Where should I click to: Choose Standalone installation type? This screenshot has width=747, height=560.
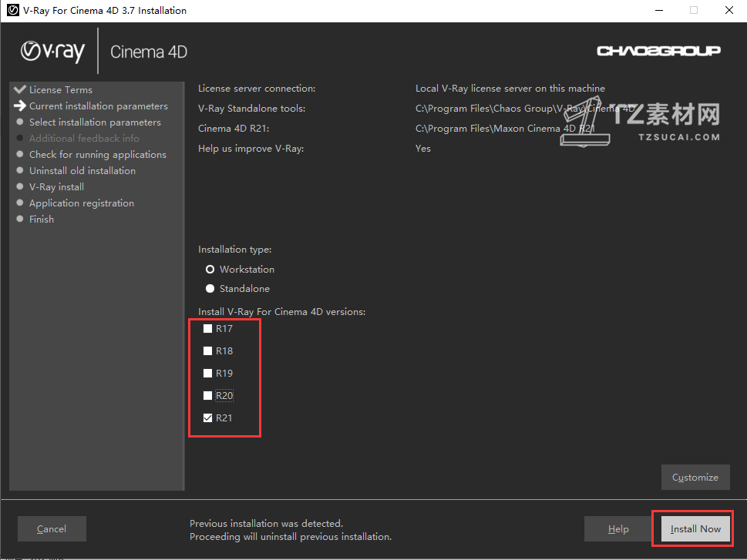[210, 289]
